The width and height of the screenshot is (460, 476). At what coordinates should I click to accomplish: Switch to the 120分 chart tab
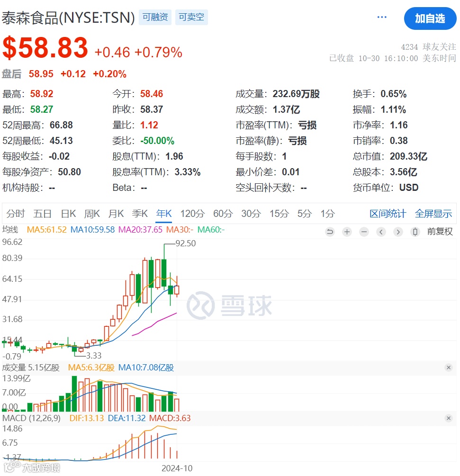(x=192, y=214)
